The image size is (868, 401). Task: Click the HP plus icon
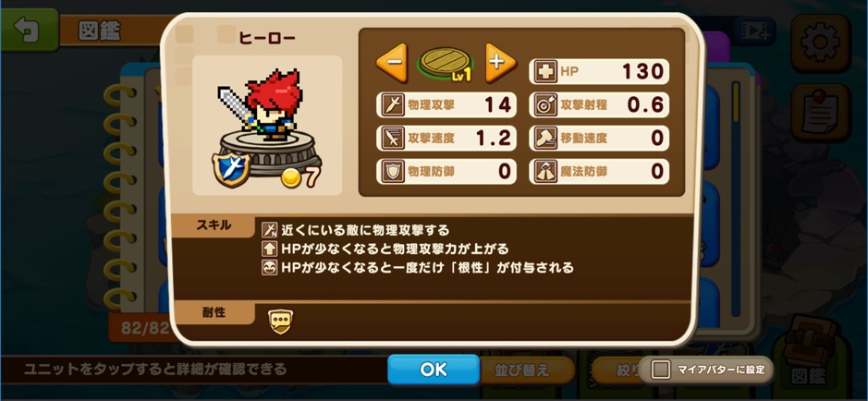click(545, 71)
